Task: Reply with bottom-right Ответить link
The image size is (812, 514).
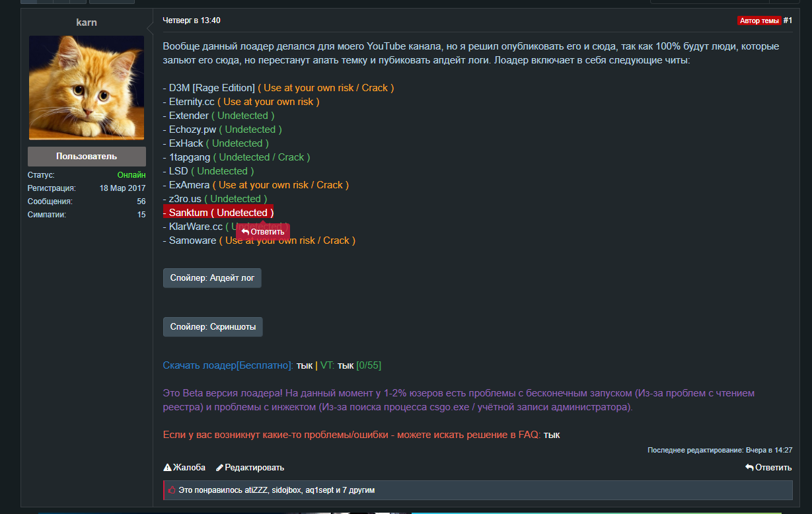Action: point(768,467)
